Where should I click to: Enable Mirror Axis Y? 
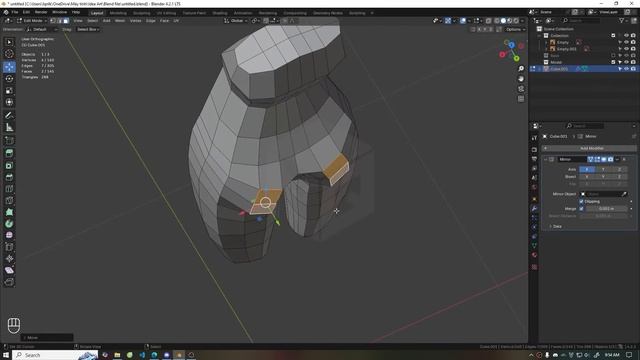[603, 169]
